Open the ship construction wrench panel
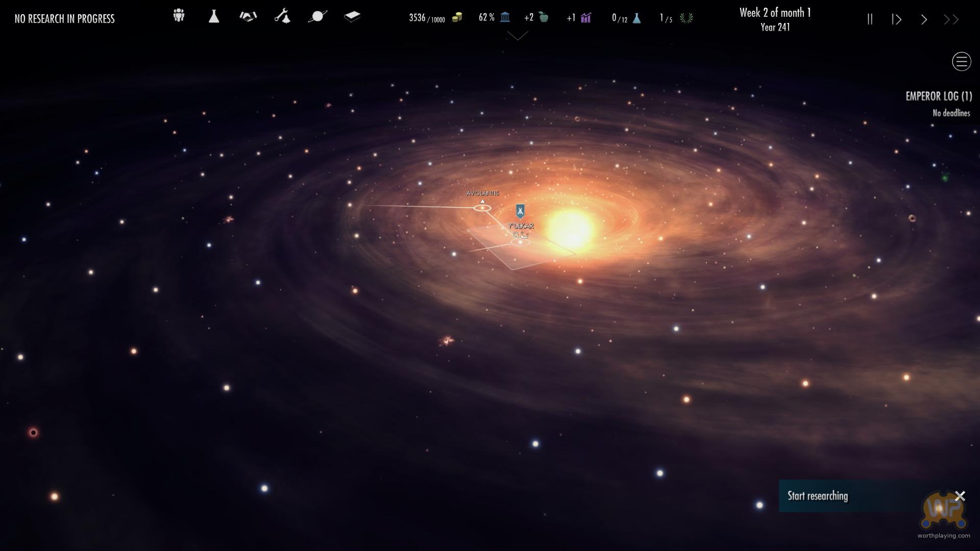 (282, 16)
